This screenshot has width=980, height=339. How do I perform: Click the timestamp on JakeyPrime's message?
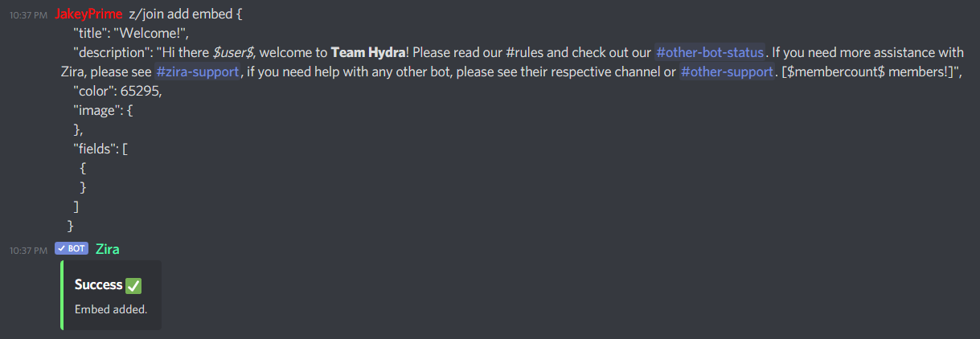[30, 16]
